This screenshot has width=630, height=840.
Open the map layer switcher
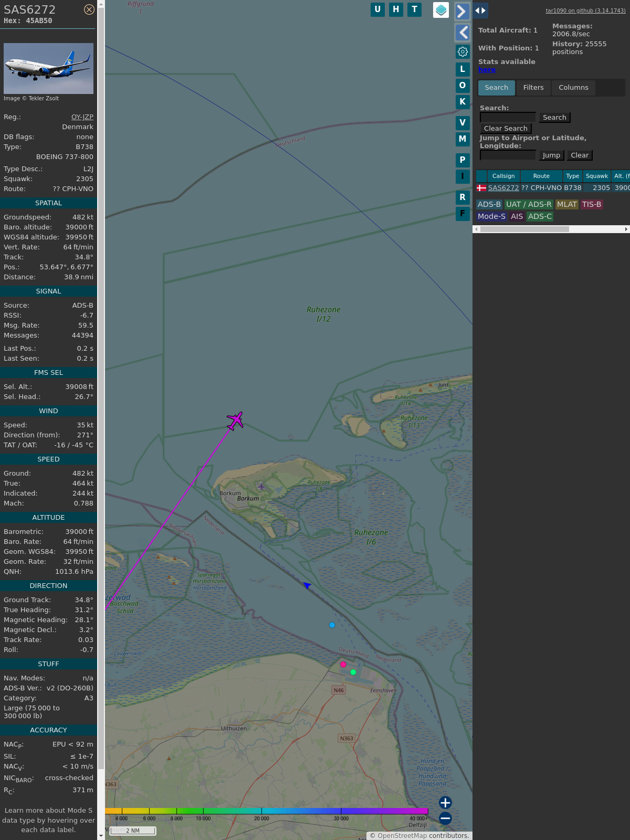click(441, 10)
